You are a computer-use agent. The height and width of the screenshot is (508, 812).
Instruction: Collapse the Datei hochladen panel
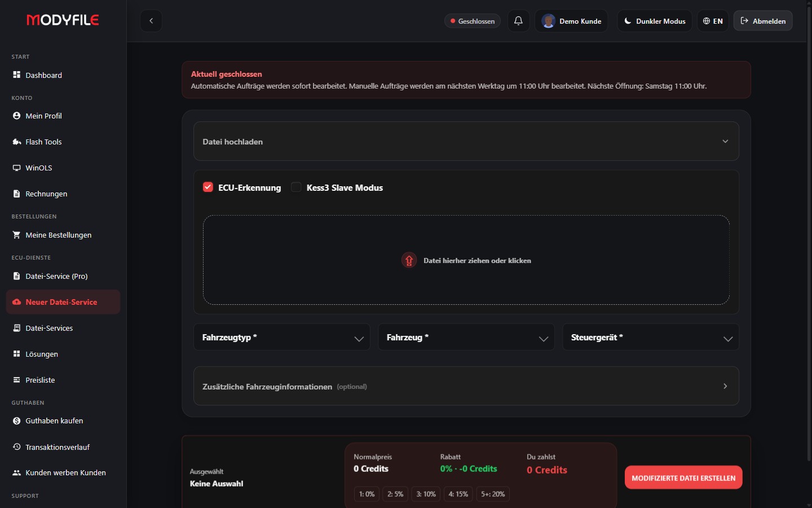coord(466,141)
